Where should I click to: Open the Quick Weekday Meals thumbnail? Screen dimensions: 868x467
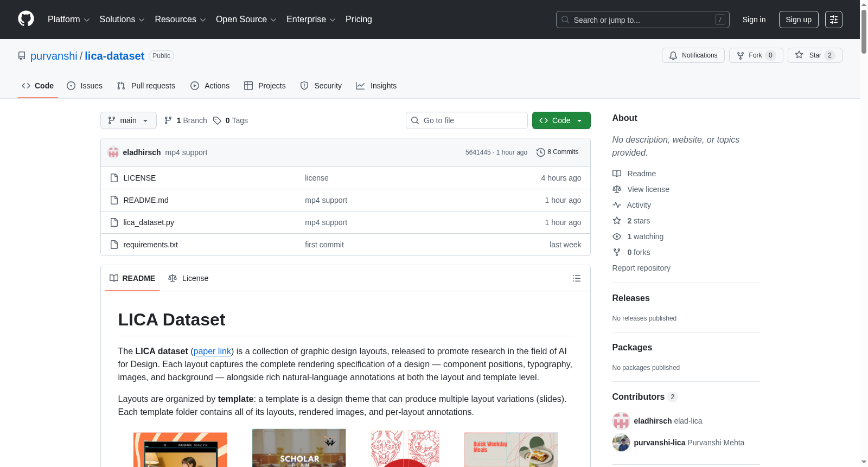(511, 450)
